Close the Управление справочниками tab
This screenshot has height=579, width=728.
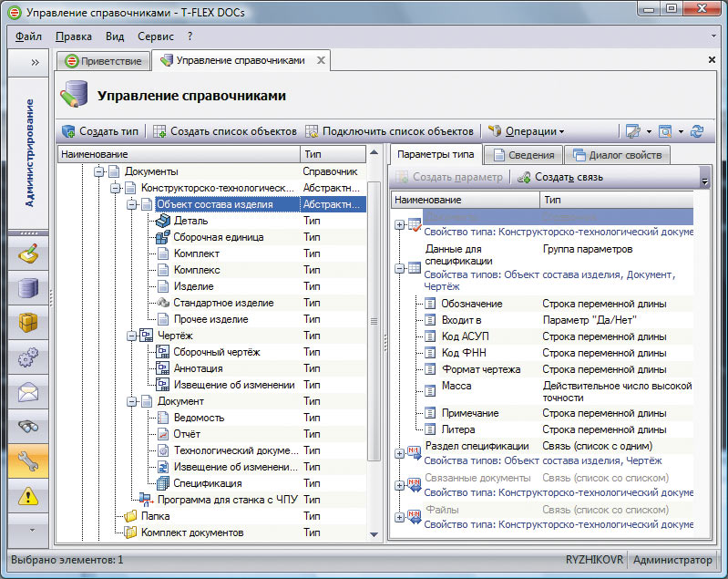(x=321, y=60)
